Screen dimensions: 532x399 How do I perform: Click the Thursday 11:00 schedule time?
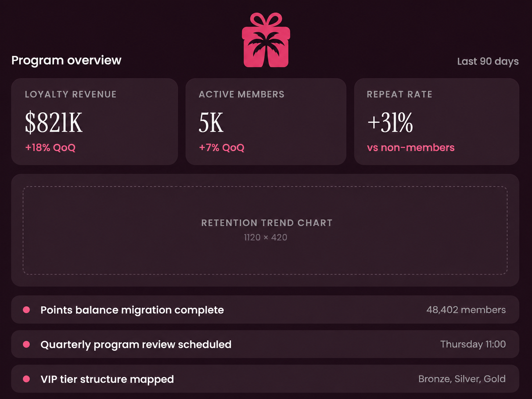(473, 344)
